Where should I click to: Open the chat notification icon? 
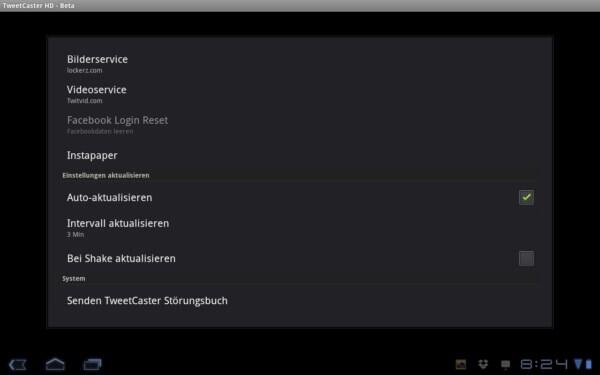pyautogui.click(x=505, y=365)
